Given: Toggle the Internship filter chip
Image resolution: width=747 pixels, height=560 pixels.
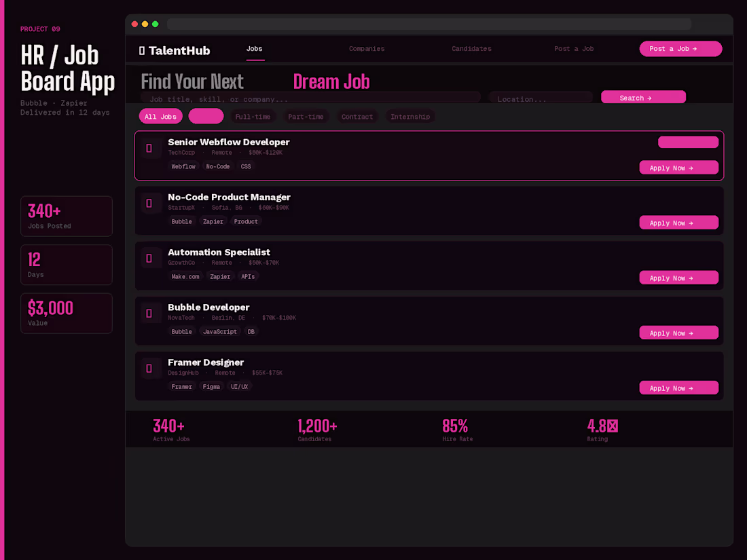Looking at the screenshot, I should 410,116.
